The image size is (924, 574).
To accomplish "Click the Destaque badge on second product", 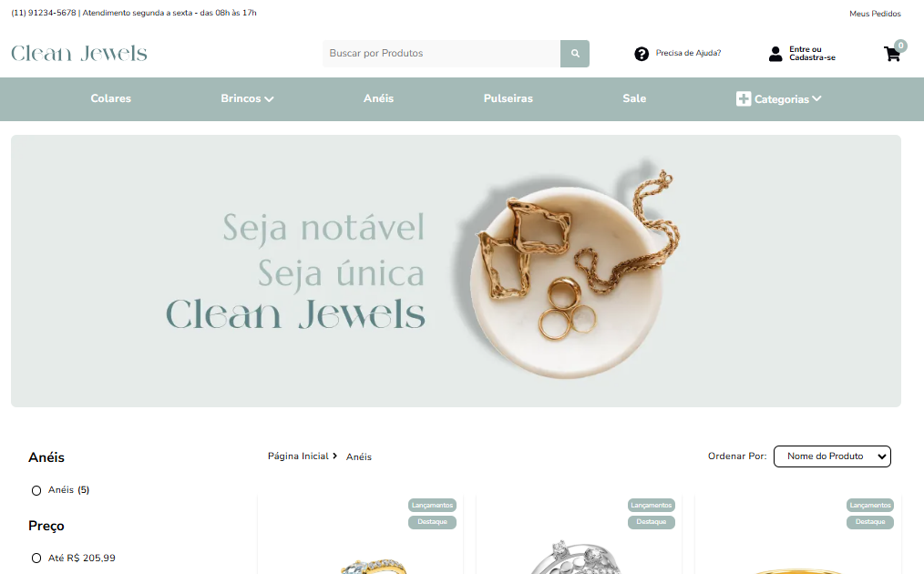I will click(x=652, y=521).
